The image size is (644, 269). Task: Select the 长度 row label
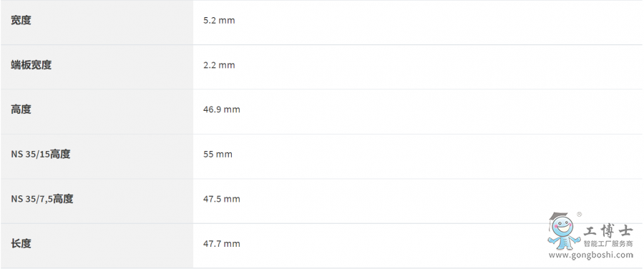point(21,243)
